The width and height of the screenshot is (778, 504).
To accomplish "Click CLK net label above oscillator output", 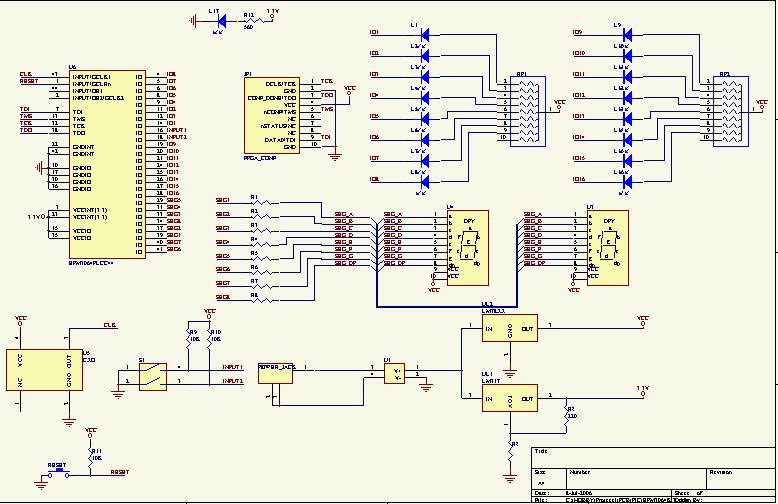I will click(110, 325).
